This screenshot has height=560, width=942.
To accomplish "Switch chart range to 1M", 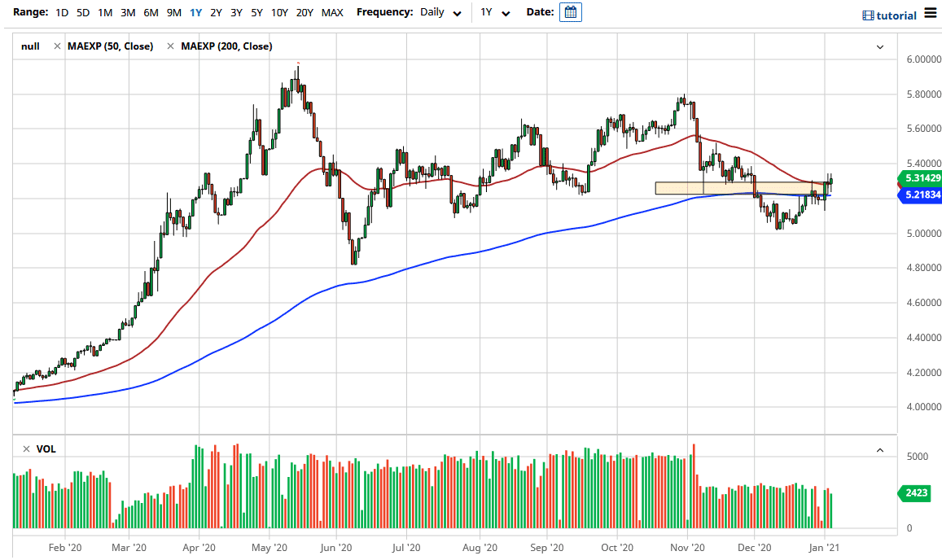I will [x=104, y=12].
